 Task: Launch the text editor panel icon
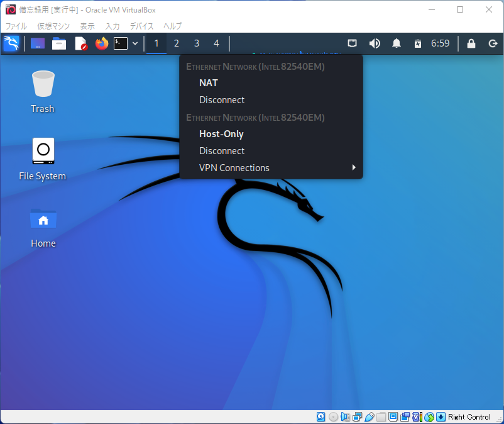80,43
